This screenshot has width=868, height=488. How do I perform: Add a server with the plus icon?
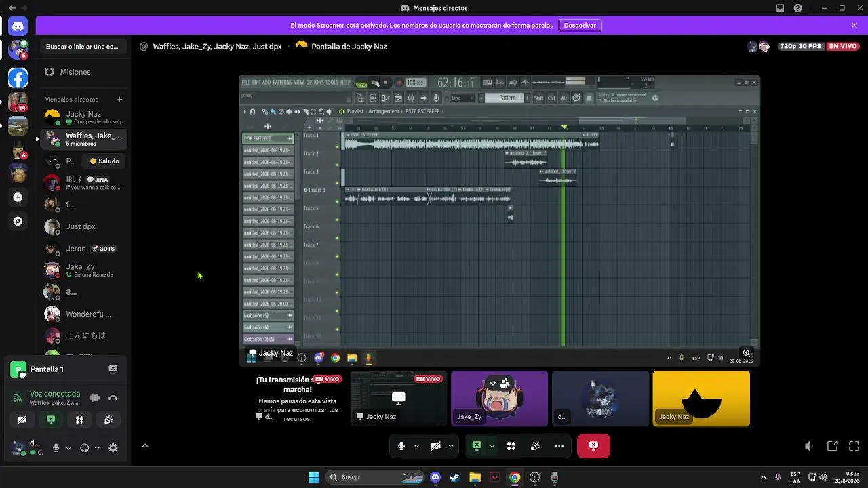[18, 197]
